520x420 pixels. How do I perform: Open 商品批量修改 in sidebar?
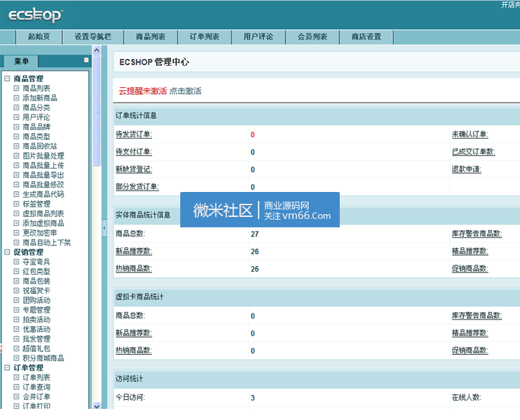pyautogui.click(x=43, y=184)
